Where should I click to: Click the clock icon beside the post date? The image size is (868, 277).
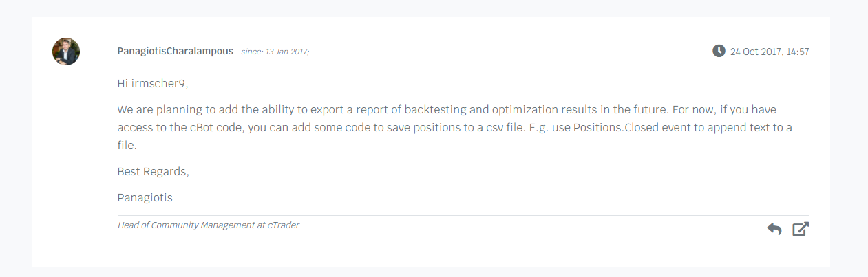719,51
